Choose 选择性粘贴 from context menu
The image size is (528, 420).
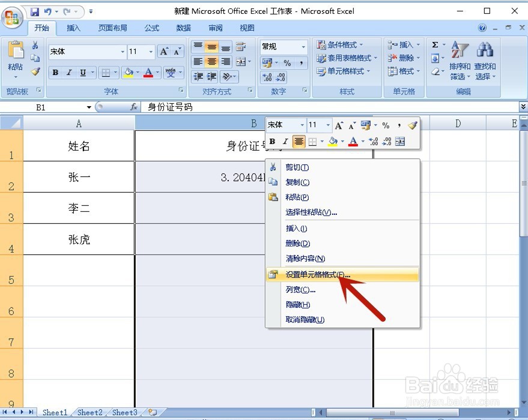point(342,212)
